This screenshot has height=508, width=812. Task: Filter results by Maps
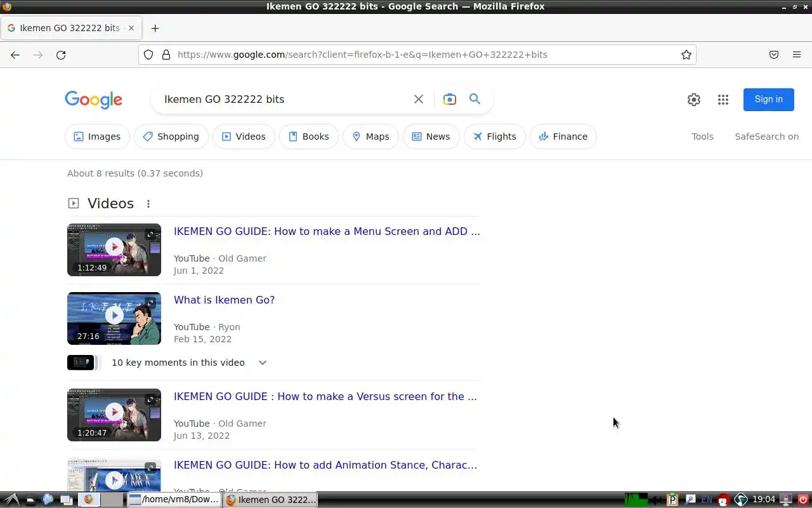[370, 137]
